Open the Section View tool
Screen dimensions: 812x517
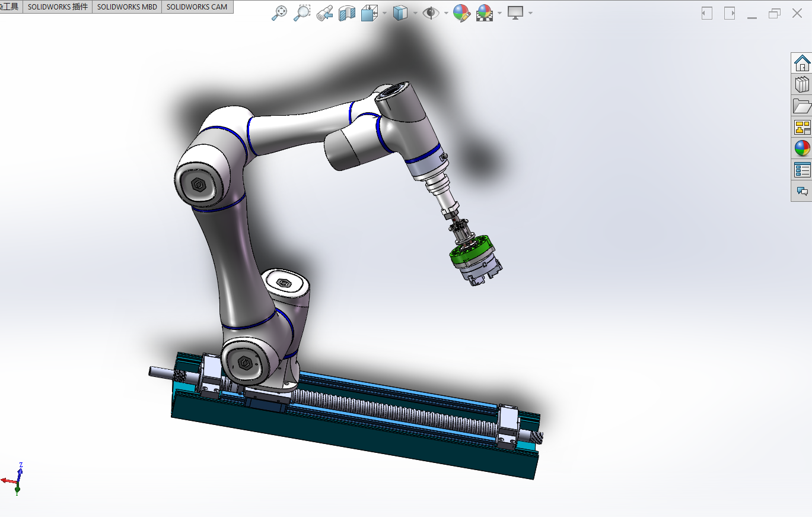coord(346,13)
